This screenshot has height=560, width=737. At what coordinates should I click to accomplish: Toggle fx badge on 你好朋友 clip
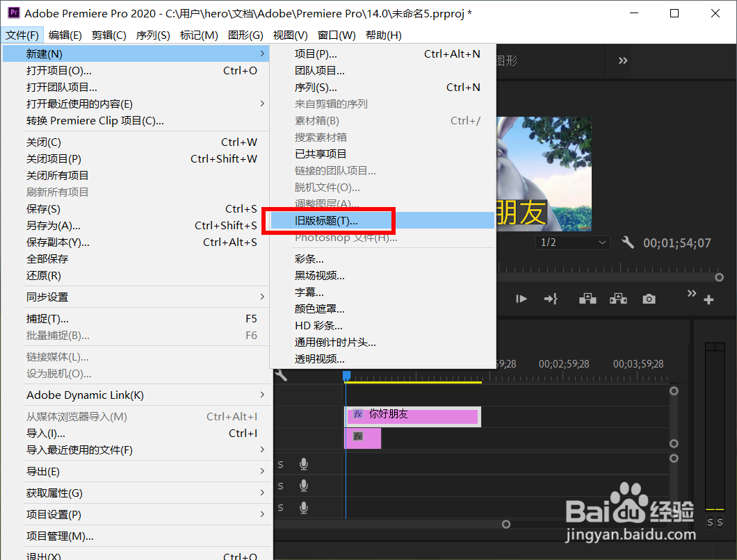tap(358, 414)
